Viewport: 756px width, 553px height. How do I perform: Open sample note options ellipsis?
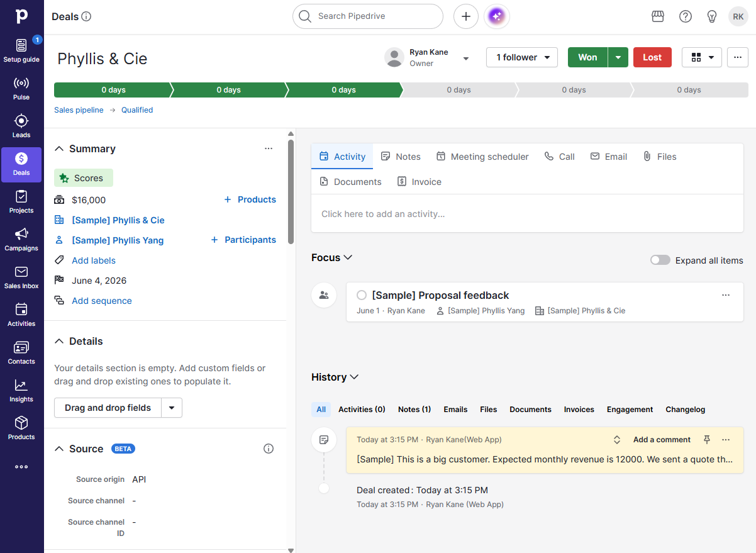(x=726, y=440)
